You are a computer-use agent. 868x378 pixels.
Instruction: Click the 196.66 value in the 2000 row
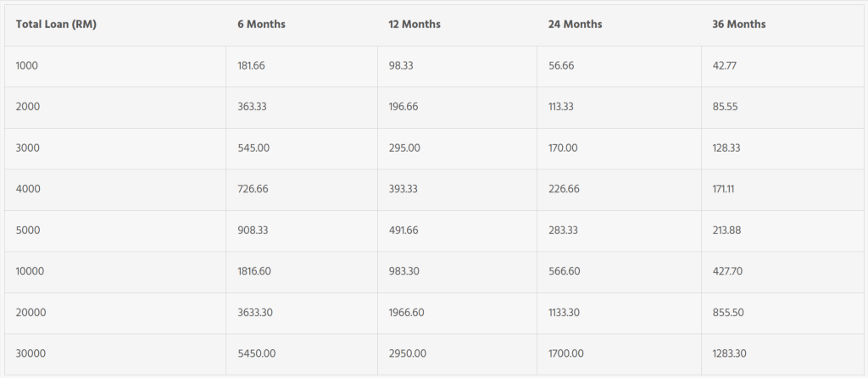[x=403, y=107]
